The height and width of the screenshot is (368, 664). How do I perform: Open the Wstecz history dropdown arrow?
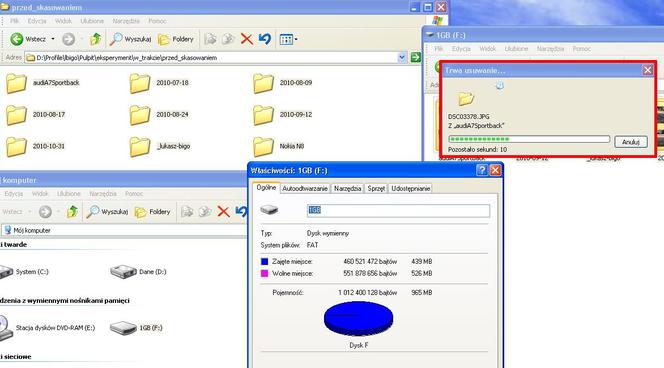[x=53, y=39]
